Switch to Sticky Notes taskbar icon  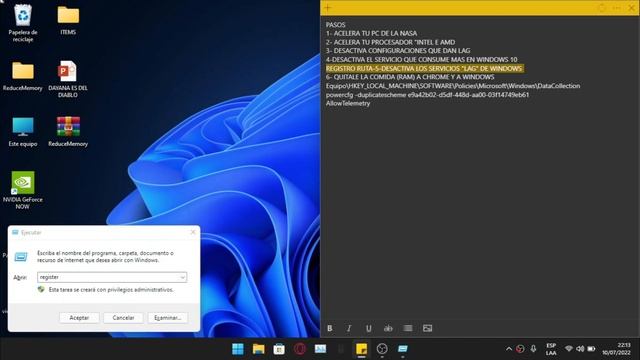coord(361,349)
